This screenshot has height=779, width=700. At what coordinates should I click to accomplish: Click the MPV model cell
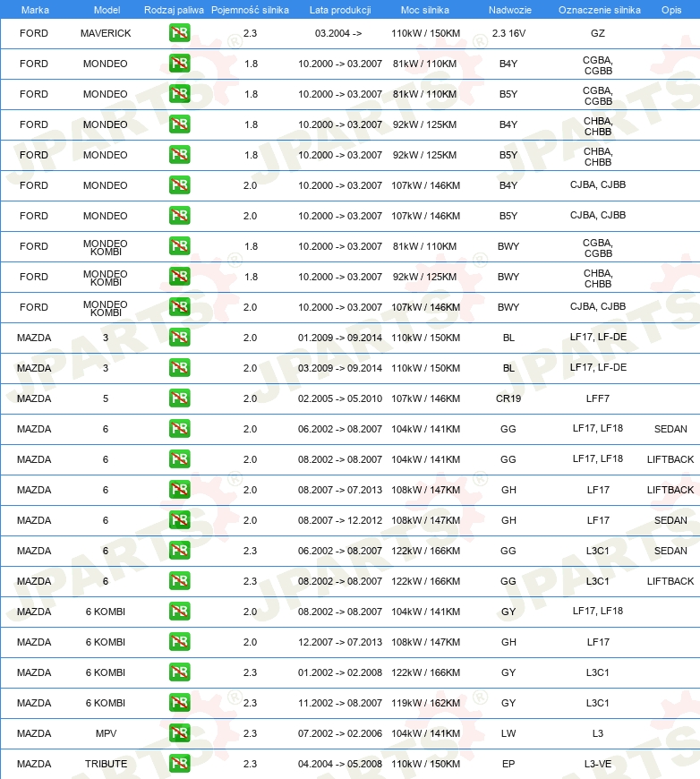(106, 733)
